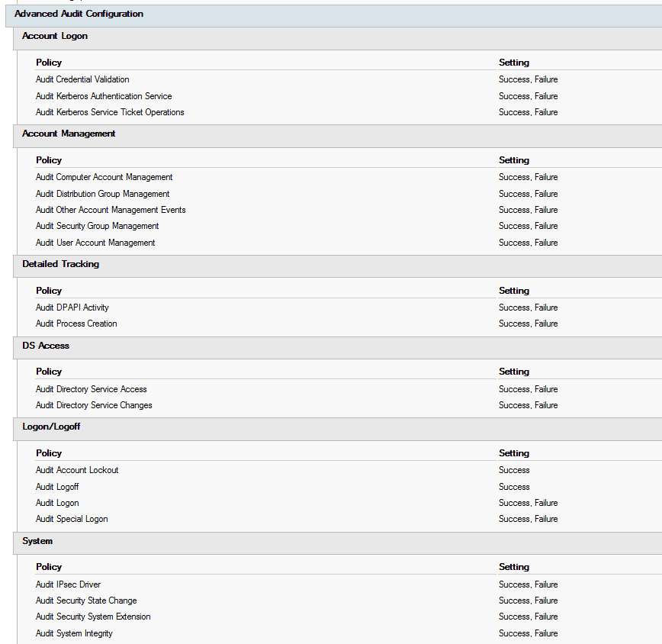Select the Audit Credential Validation policy

click(x=82, y=80)
